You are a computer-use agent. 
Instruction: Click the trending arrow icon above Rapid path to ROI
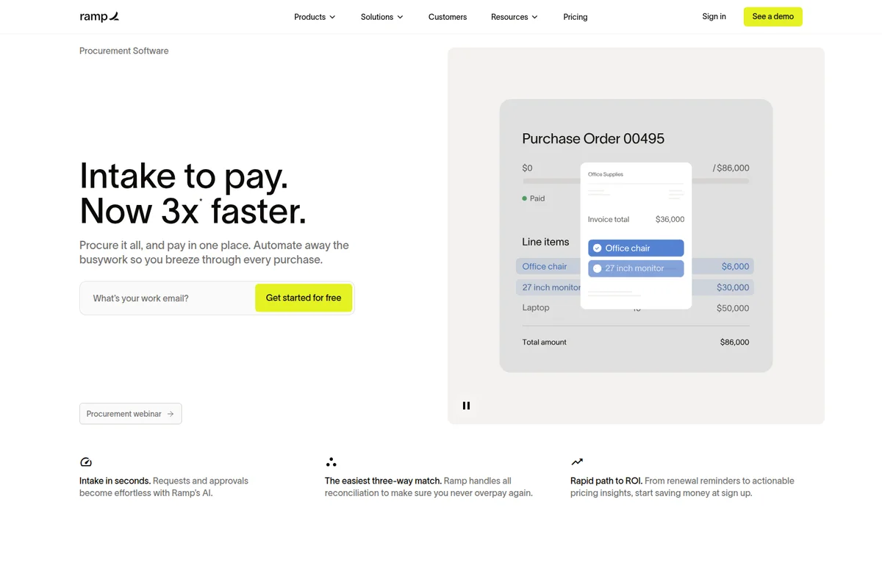pyautogui.click(x=577, y=462)
